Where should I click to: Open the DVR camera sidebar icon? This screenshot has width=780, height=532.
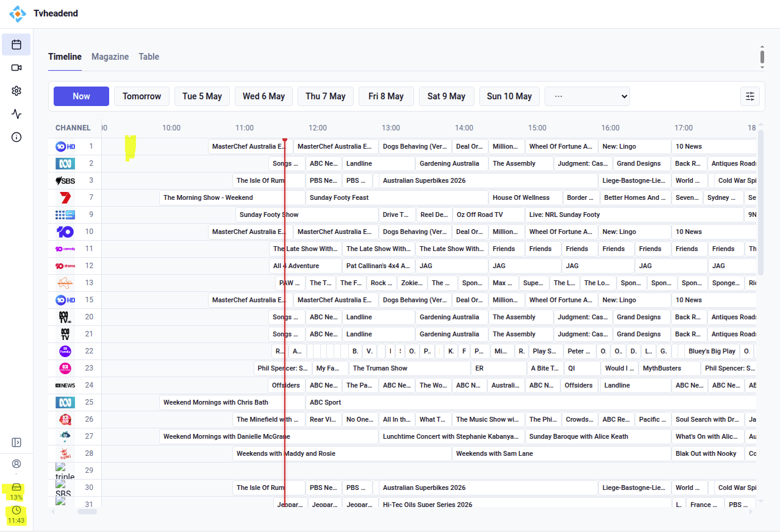[x=16, y=68]
